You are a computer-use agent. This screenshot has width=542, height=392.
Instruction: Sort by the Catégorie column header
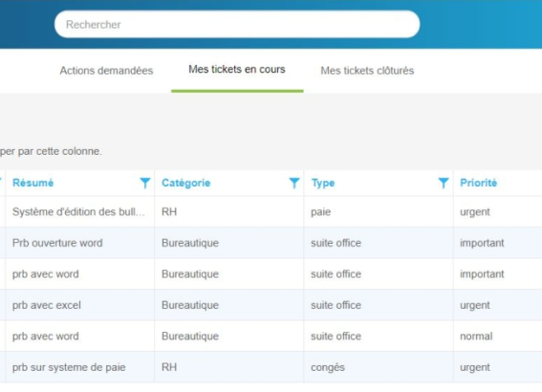[x=186, y=183]
